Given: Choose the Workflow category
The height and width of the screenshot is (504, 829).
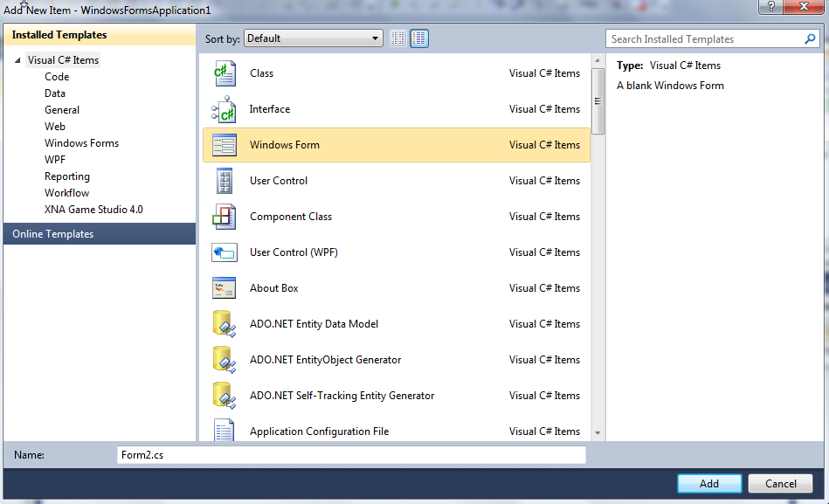Looking at the screenshot, I should (66, 193).
